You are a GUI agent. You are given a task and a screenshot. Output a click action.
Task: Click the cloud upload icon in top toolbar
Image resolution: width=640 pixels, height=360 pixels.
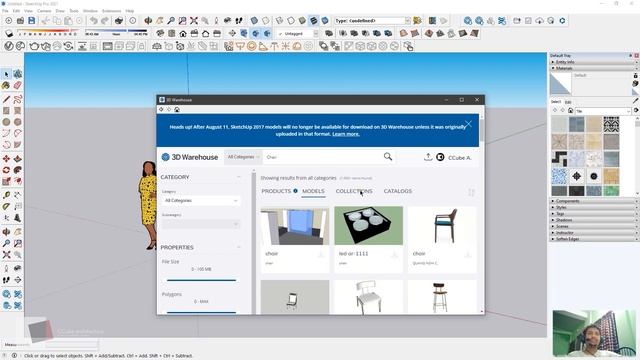pyautogui.click(x=540, y=20)
